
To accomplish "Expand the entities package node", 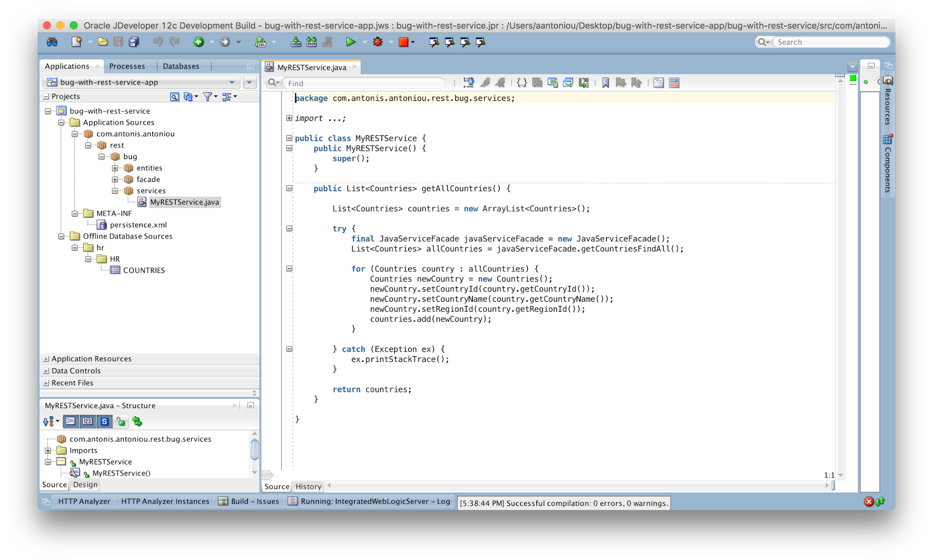I will tap(115, 168).
